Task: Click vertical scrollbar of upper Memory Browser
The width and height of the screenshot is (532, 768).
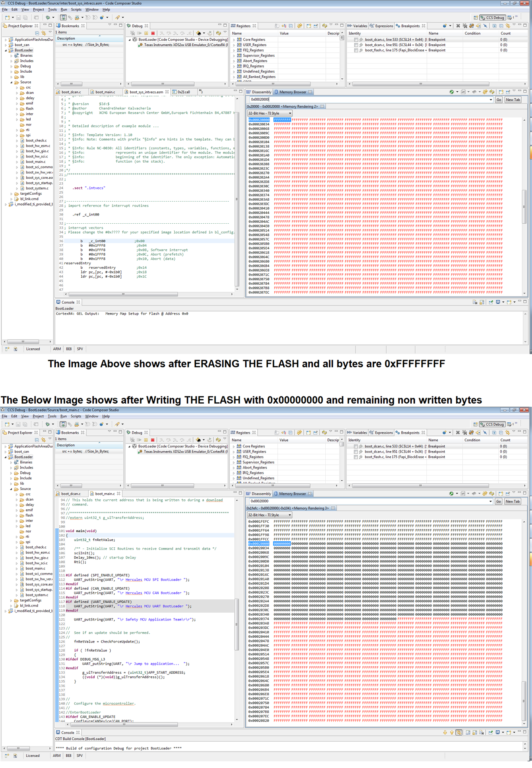Action: point(524,207)
